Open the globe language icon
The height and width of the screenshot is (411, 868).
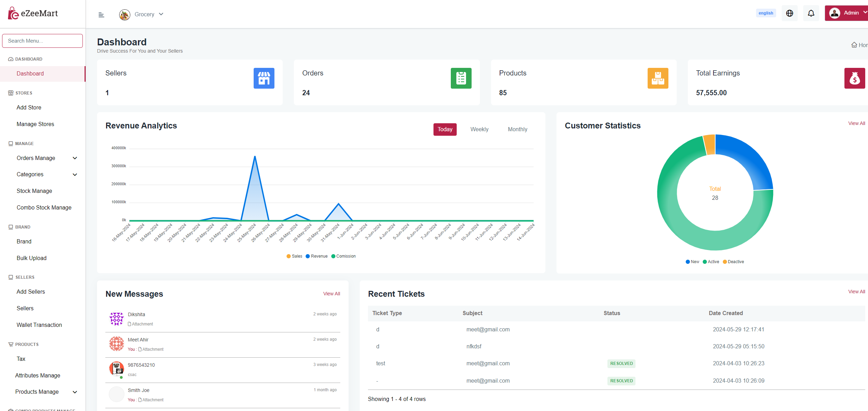click(x=789, y=13)
